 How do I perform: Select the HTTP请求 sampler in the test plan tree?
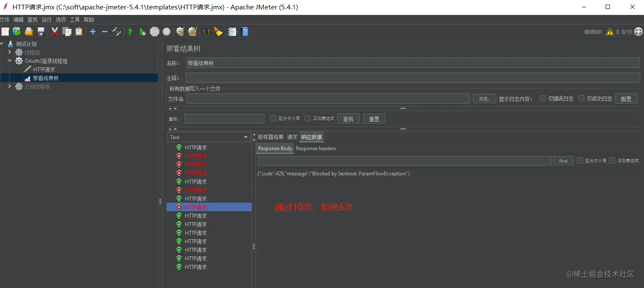click(x=44, y=70)
